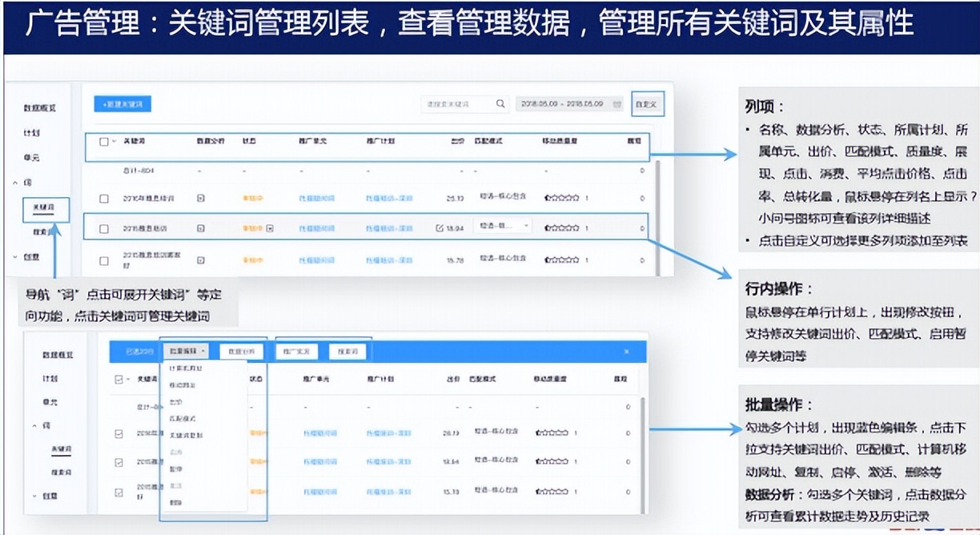
Task: Select 关键词 in lower sidebar
Action: tap(62, 449)
